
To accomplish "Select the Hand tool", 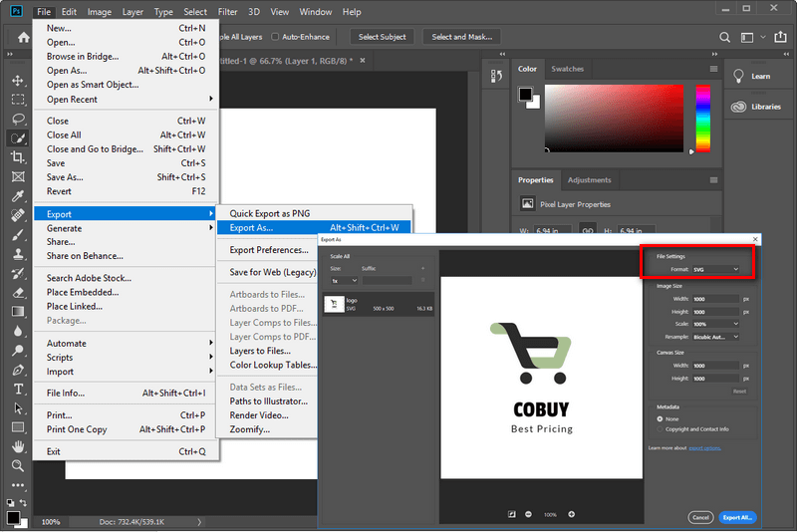I will (x=18, y=446).
